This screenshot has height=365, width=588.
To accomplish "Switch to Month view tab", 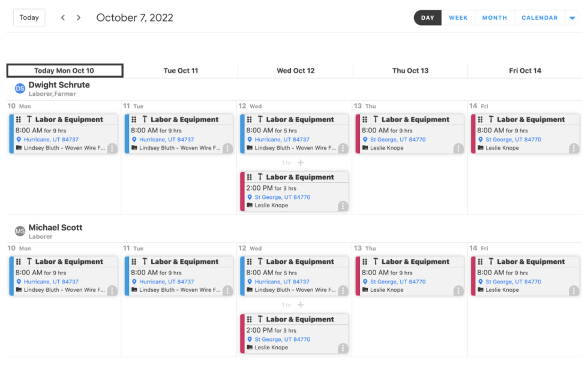I will point(494,18).
